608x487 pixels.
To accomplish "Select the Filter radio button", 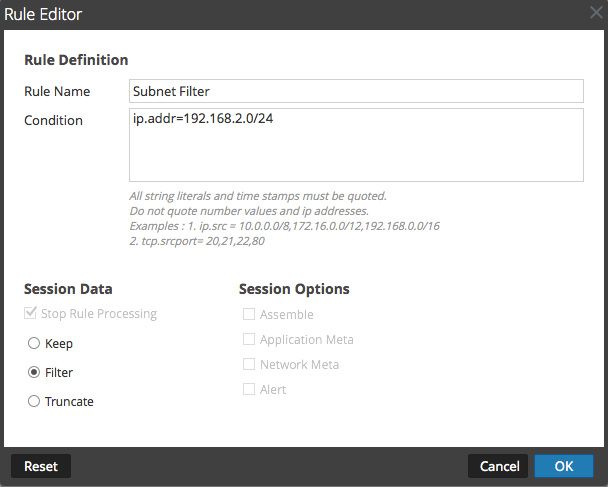I will [x=35, y=372].
